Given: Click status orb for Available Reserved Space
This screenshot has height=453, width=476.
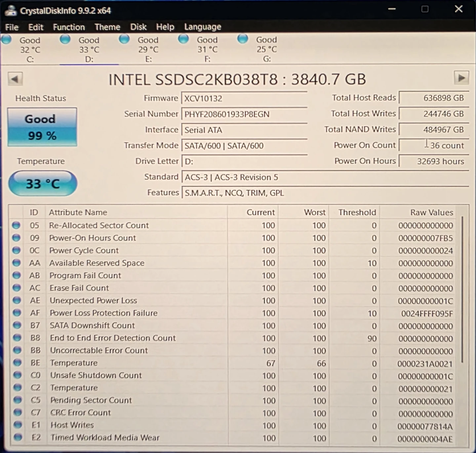Looking at the screenshot, I should [x=17, y=263].
